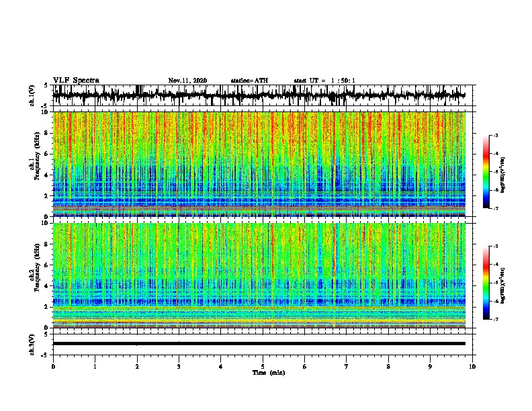Viewport: 532px width, 411px height.
Task: Click time axis tick label "7"
Action: [347, 367]
